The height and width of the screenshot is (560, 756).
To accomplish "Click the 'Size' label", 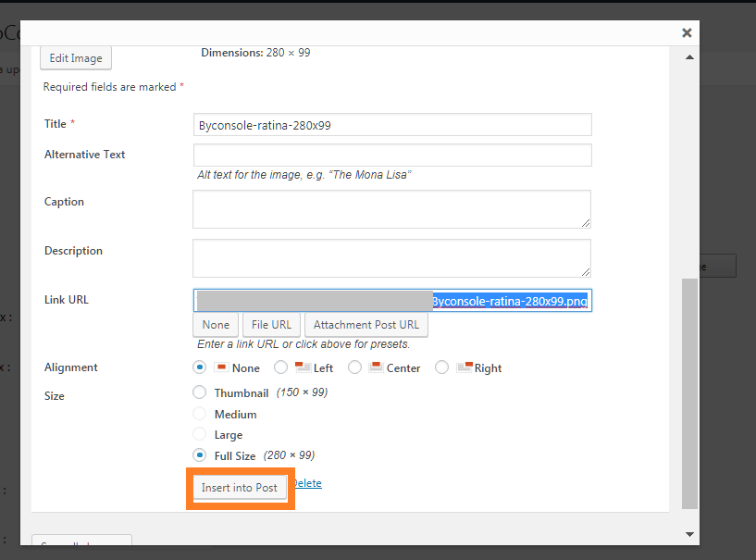I will click(x=54, y=396).
